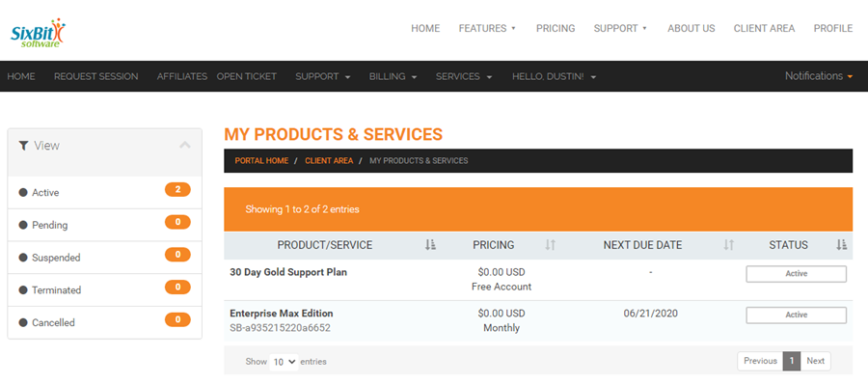Open the Profile page

tap(832, 28)
